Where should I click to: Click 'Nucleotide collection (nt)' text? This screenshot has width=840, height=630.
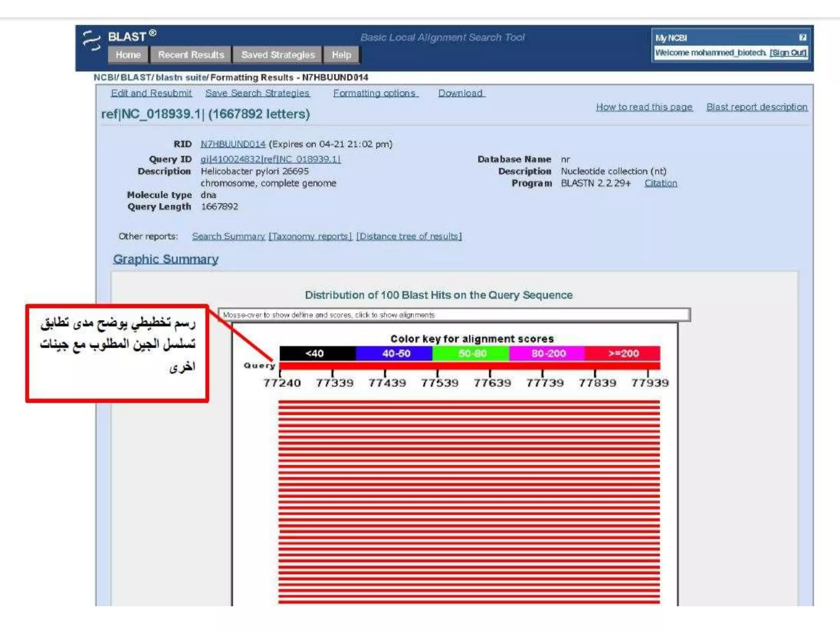pos(614,171)
